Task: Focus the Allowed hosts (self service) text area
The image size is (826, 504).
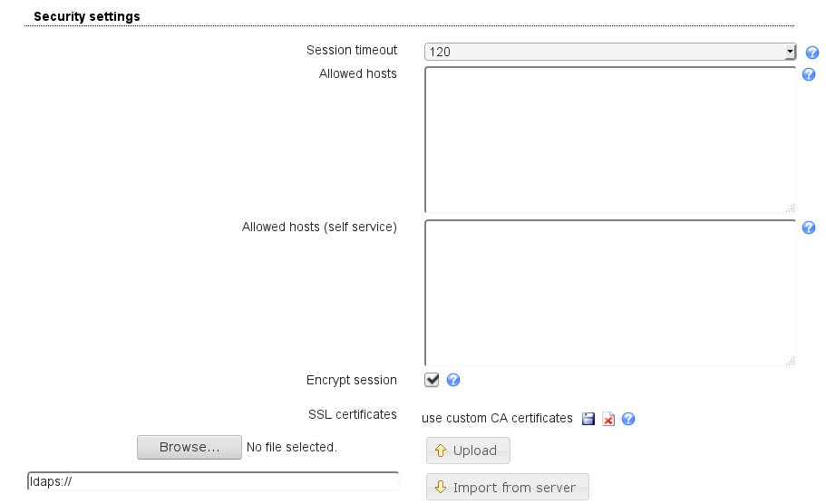Action: [609, 292]
